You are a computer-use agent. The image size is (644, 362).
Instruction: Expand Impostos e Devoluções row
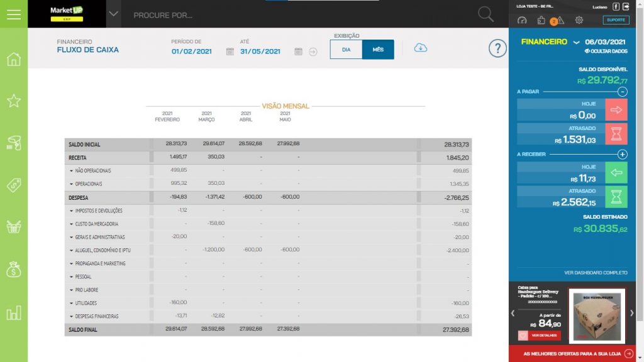click(71, 211)
